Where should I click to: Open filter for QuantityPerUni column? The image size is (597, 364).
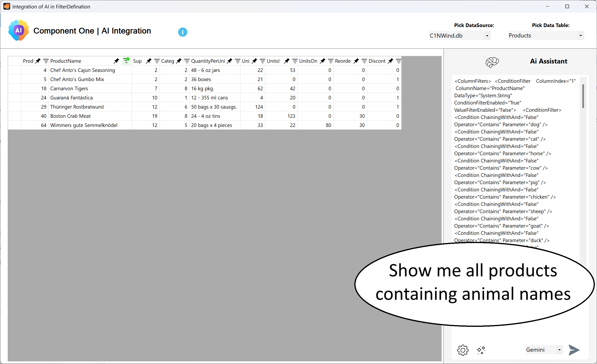tap(237, 61)
